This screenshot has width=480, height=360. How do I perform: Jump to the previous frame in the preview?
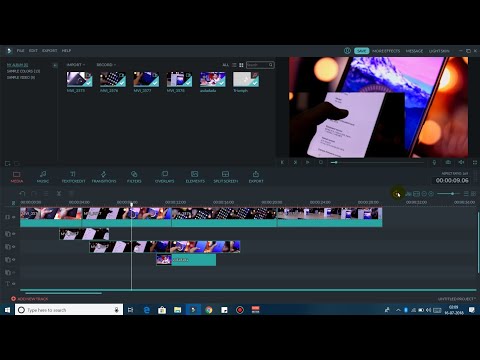[282, 162]
